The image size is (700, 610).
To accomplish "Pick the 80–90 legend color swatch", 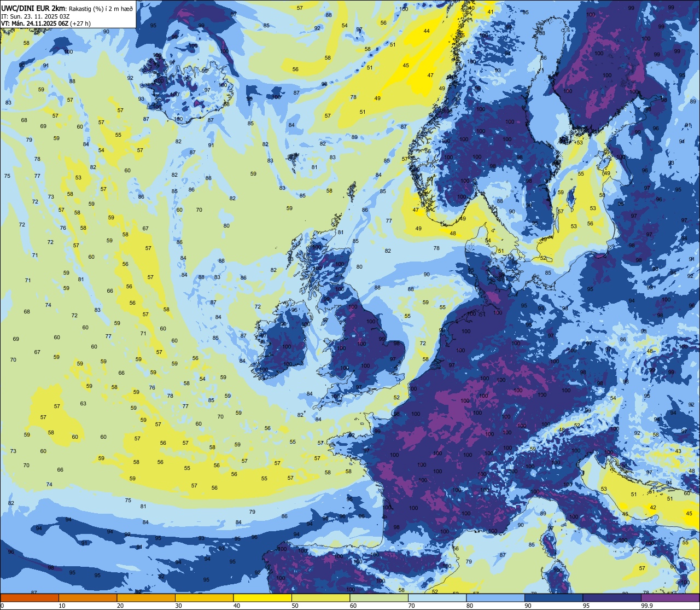I will click(495, 597).
